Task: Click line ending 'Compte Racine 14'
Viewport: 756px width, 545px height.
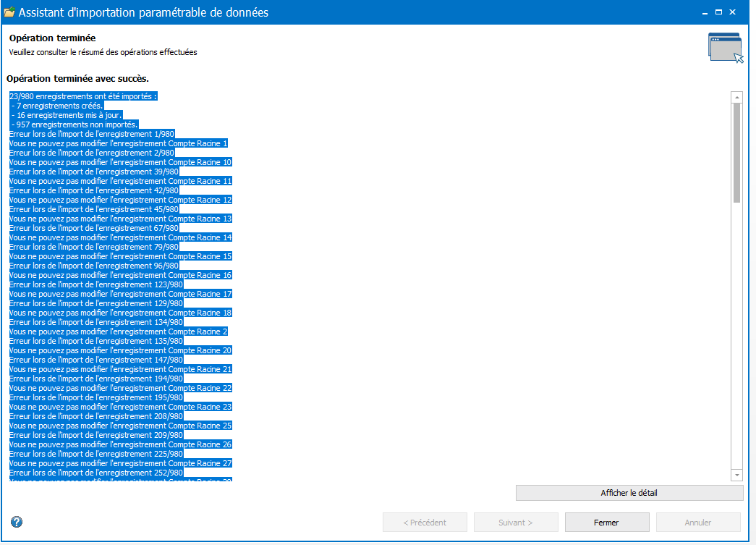Action: click(121, 237)
